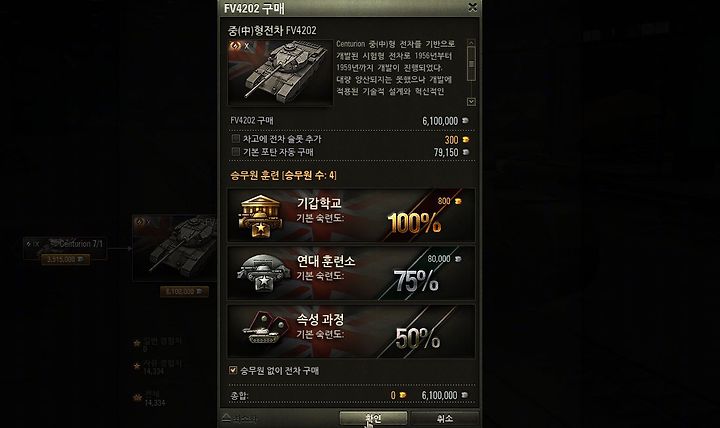Click the 취소 cancel button
Screen dimensions: 720x428
(x=444, y=418)
